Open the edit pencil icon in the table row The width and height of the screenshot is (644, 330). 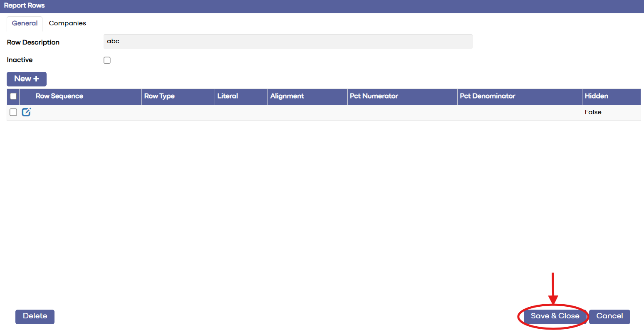click(x=26, y=112)
